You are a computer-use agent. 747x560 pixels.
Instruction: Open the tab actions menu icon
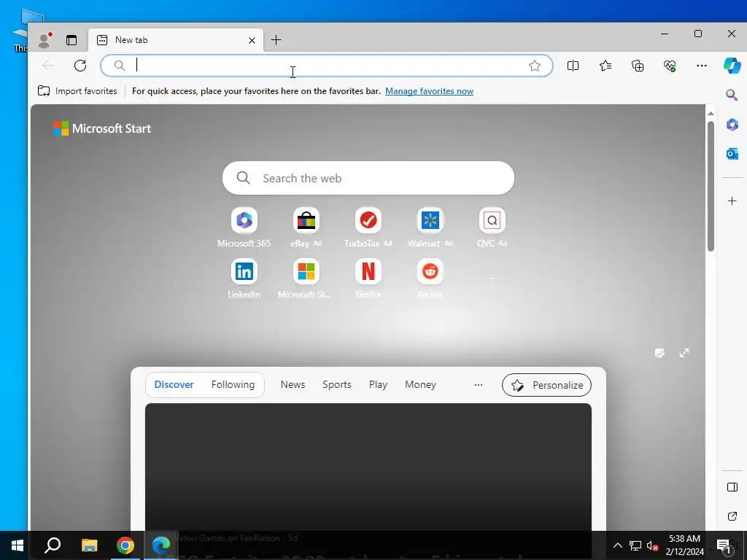[71, 40]
